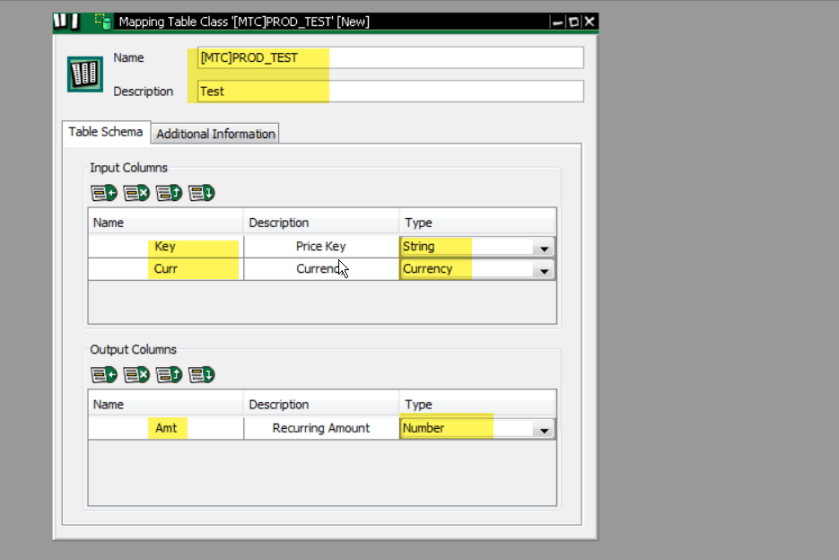This screenshot has height=560, width=839.
Task: Move the selected output column up
Action: (x=169, y=374)
